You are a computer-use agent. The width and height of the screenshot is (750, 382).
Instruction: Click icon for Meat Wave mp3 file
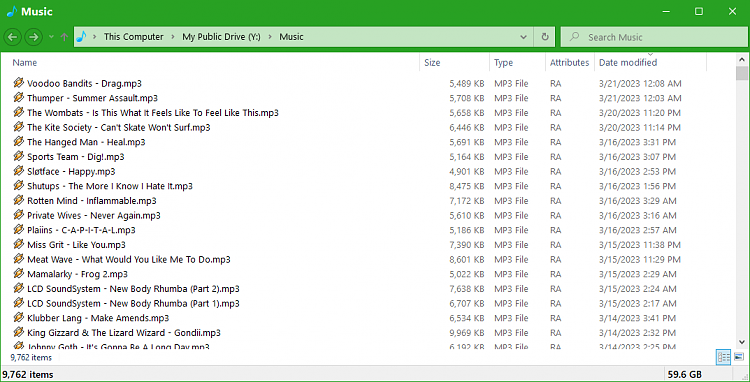pos(18,259)
